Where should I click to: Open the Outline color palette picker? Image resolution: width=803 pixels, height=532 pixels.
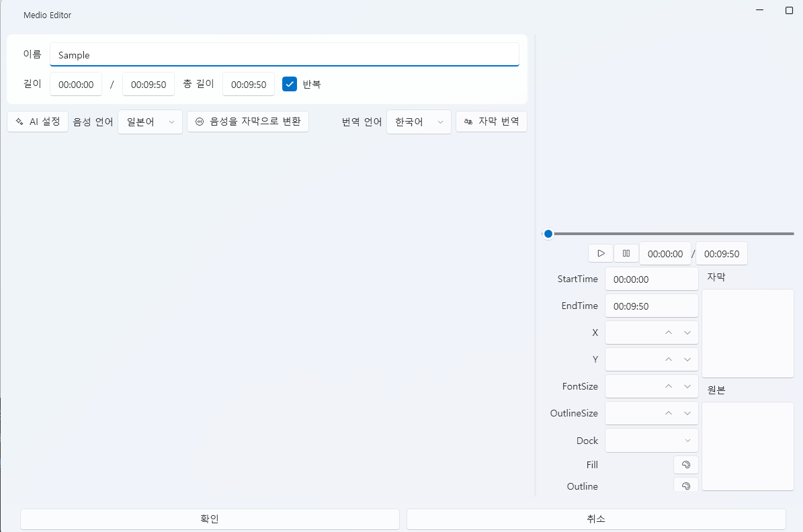[685, 486]
